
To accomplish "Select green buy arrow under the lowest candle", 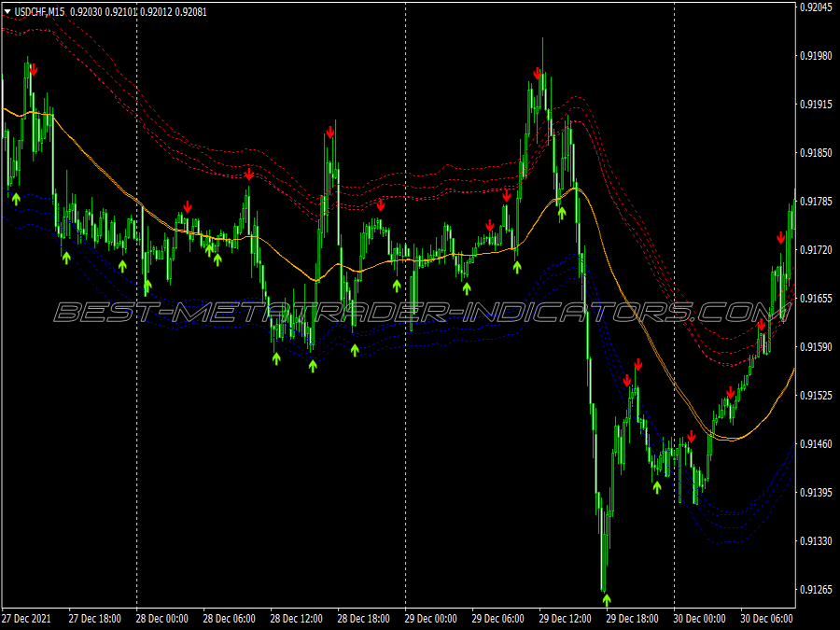I will click(607, 599).
